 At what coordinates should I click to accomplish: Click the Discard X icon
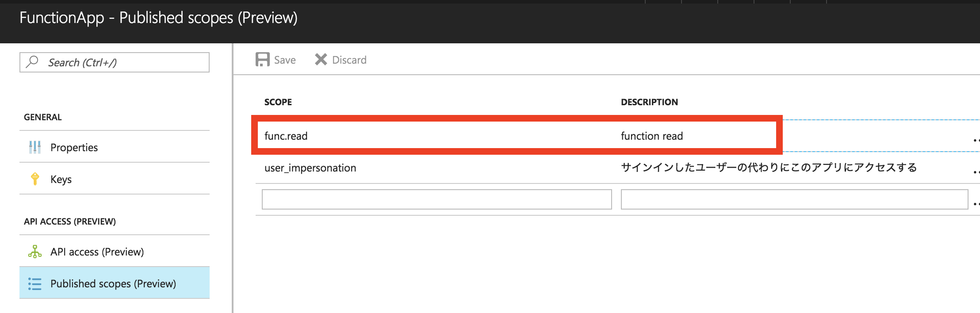click(x=321, y=59)
